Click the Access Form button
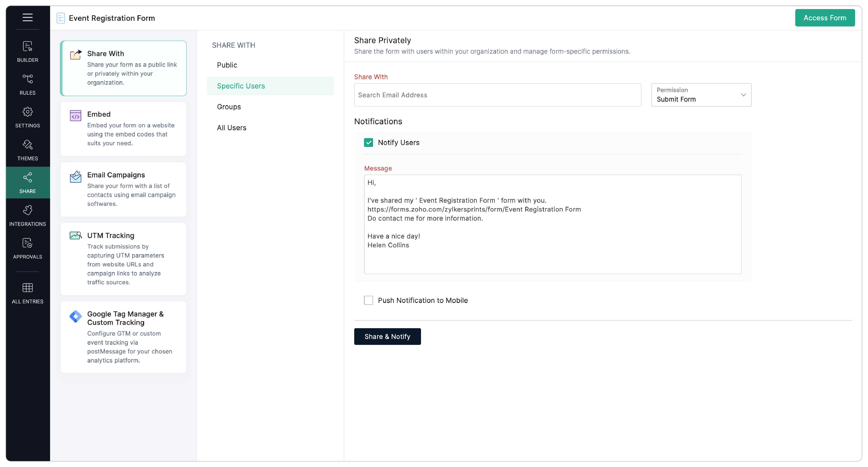This screenshot has width=868, height=467. (825, 18)
